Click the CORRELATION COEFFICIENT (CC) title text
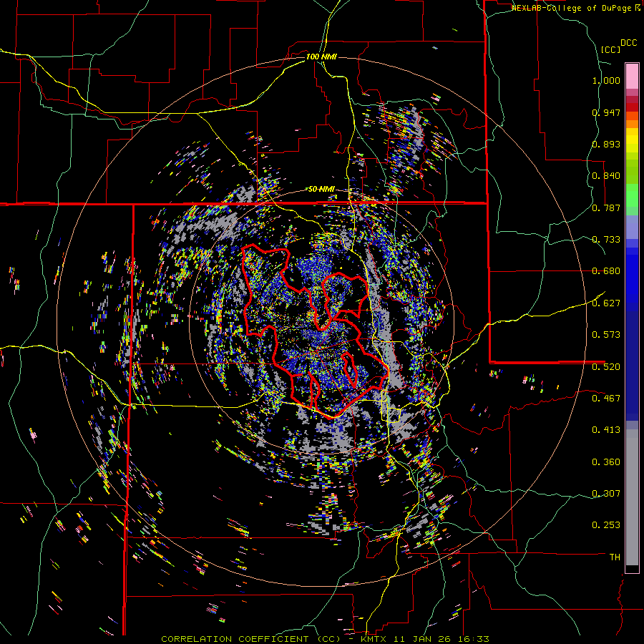 [x=250, y=639]
